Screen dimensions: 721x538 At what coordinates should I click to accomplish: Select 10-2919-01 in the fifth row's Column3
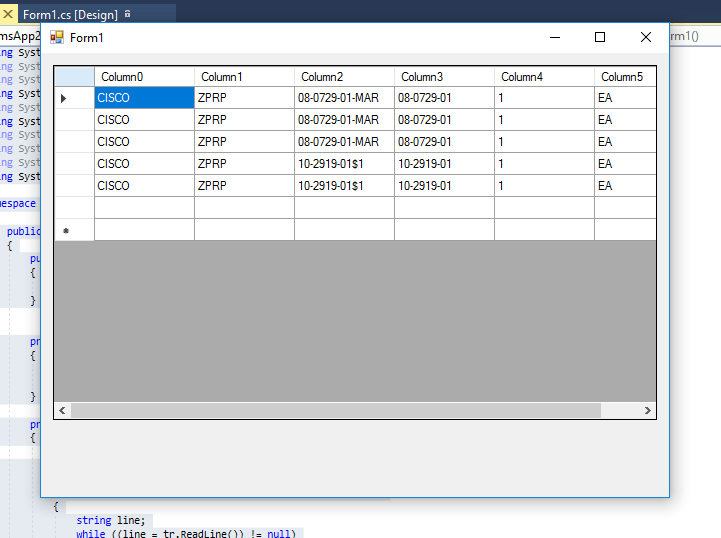pos(444,186)
